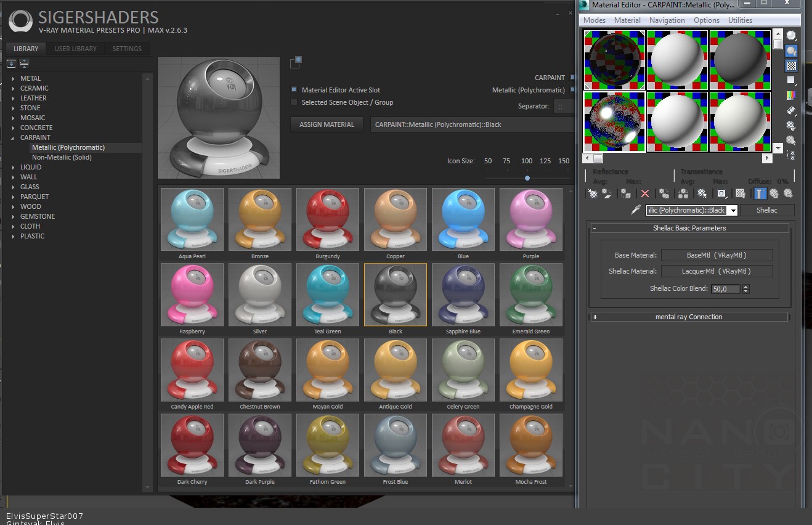Click the Sample UV Tiling icon
The height and width of the screenshot is (525, 812).
(x=791, y=81)
